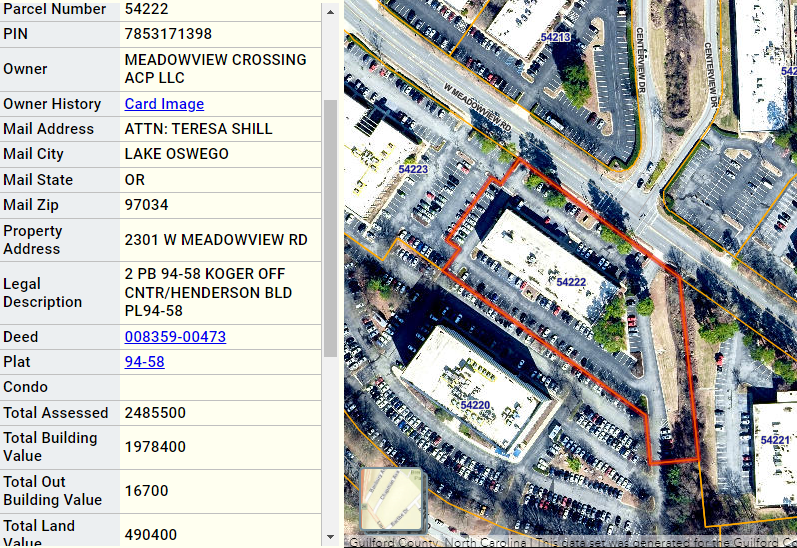Click the Total Building Value 1978400

pyautogui.click(x=155, y=447)
